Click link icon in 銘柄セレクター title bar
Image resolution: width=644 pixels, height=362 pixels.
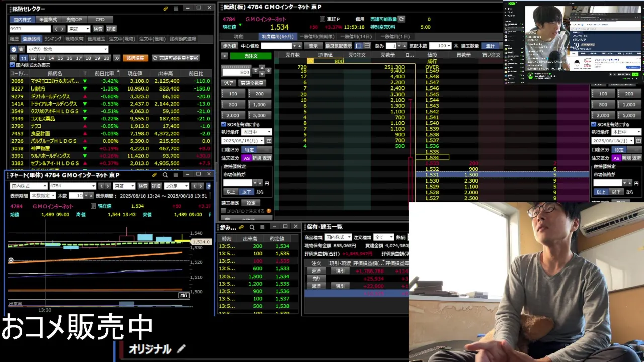[166, 9]
